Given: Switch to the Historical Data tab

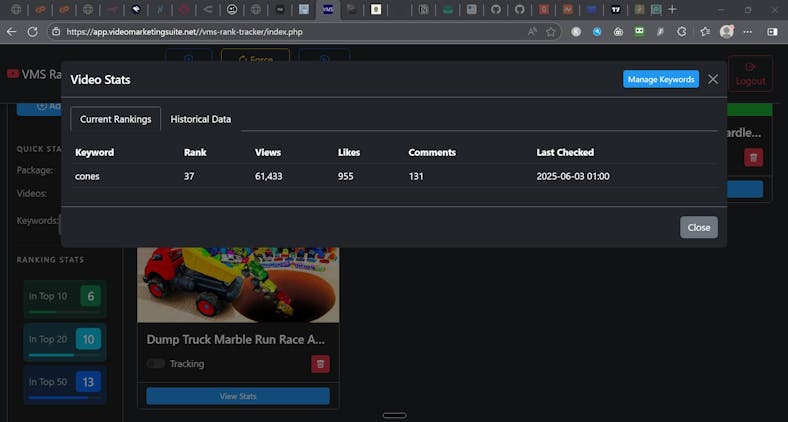Looking at the screenshot, I should [x=200, y=119].
